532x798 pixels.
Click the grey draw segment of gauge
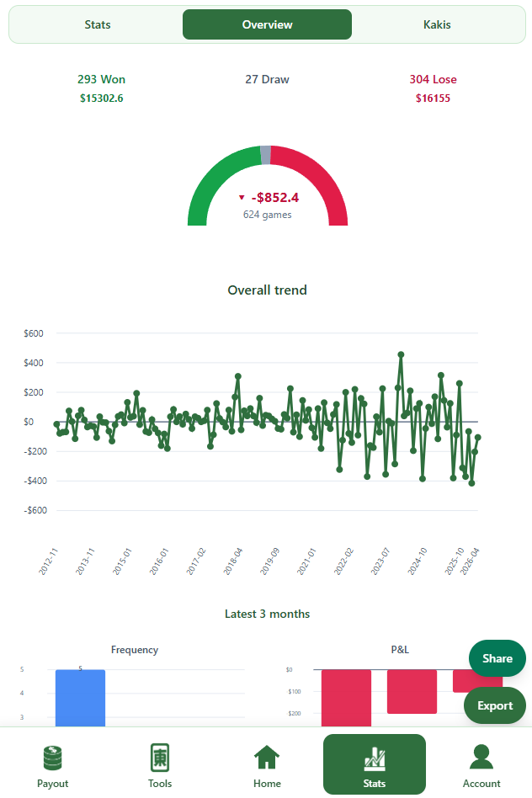[x=266, y=155]
